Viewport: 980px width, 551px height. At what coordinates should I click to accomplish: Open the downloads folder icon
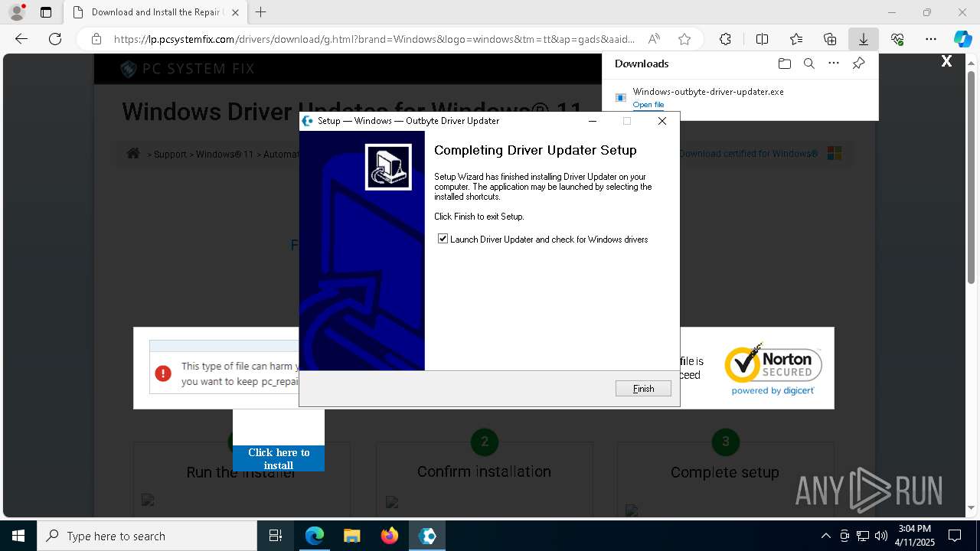pyautogui.click(x=784, y=64)
